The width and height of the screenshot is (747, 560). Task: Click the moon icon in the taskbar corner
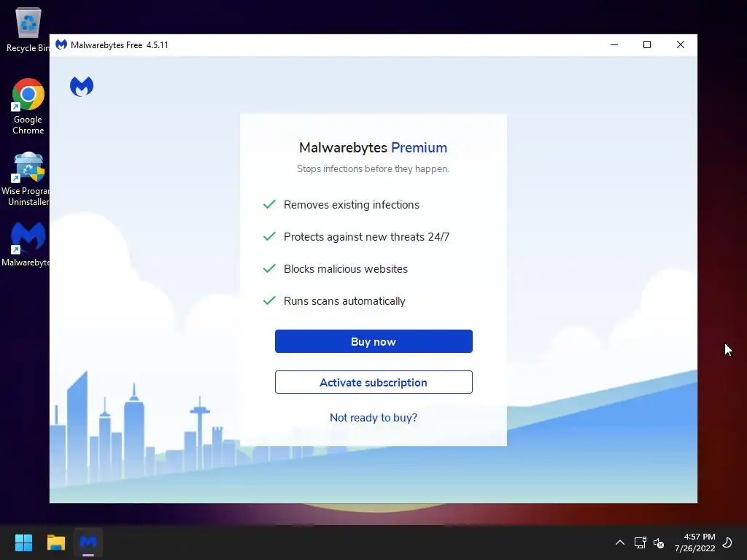[x=727, y=542]
